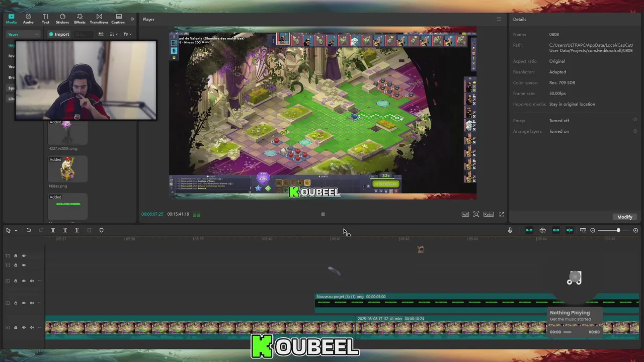Show info for the Proxy setting
644x362 pixels.
[635, 120]
